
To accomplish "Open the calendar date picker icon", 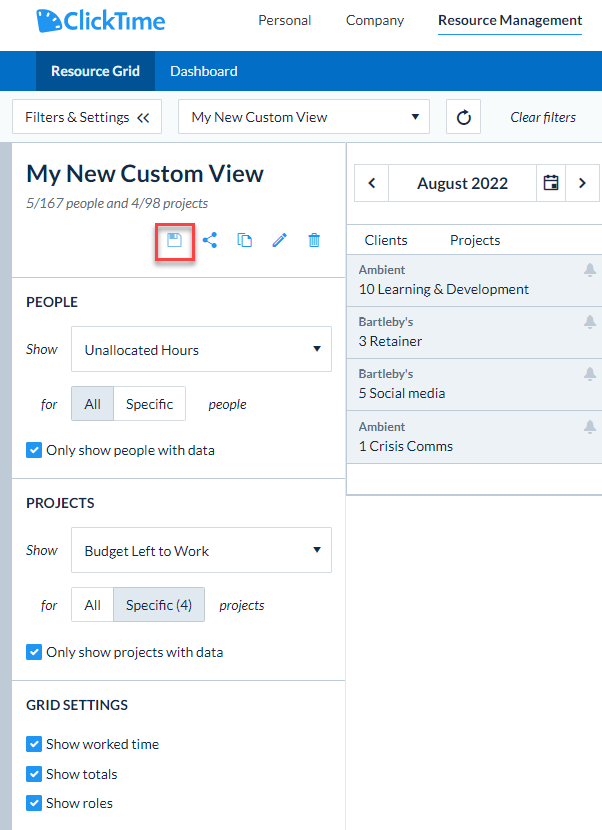I will coord(551,183).
